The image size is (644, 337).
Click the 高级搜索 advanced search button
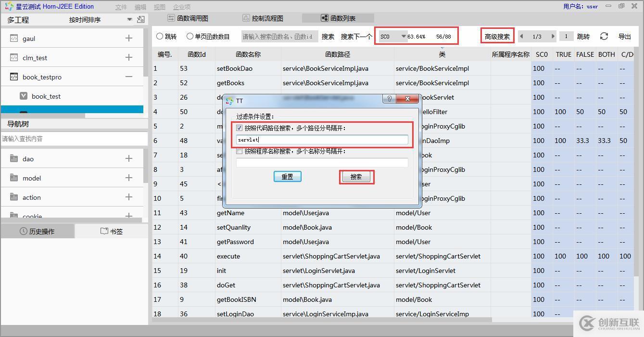point(498,36)
